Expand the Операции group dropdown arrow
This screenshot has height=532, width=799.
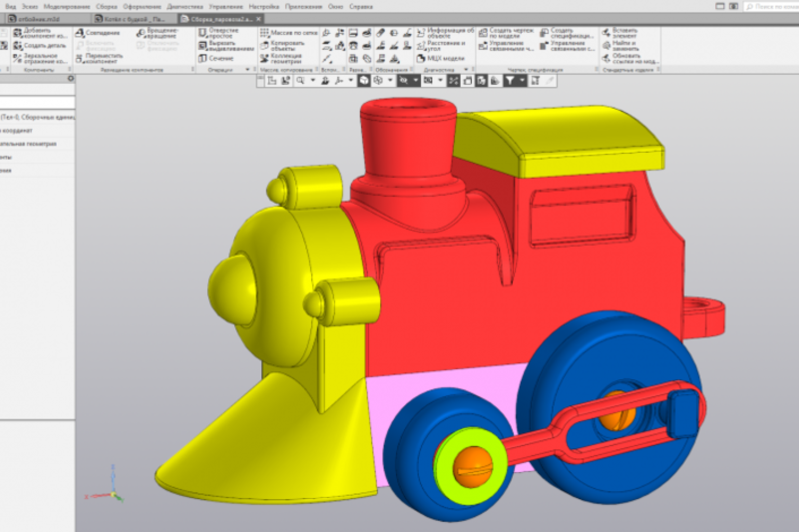click(248, 70)
